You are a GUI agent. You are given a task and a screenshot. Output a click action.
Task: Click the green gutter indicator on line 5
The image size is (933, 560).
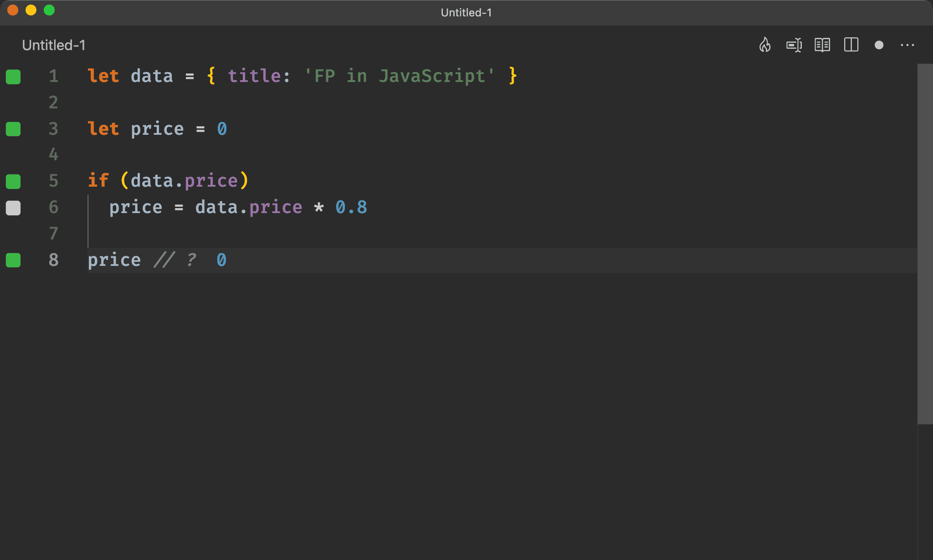13,182
